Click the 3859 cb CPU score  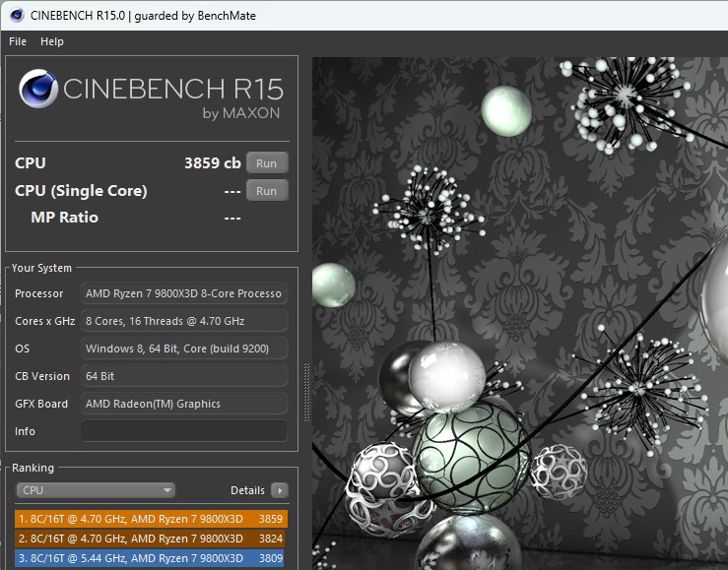point(213,163)
